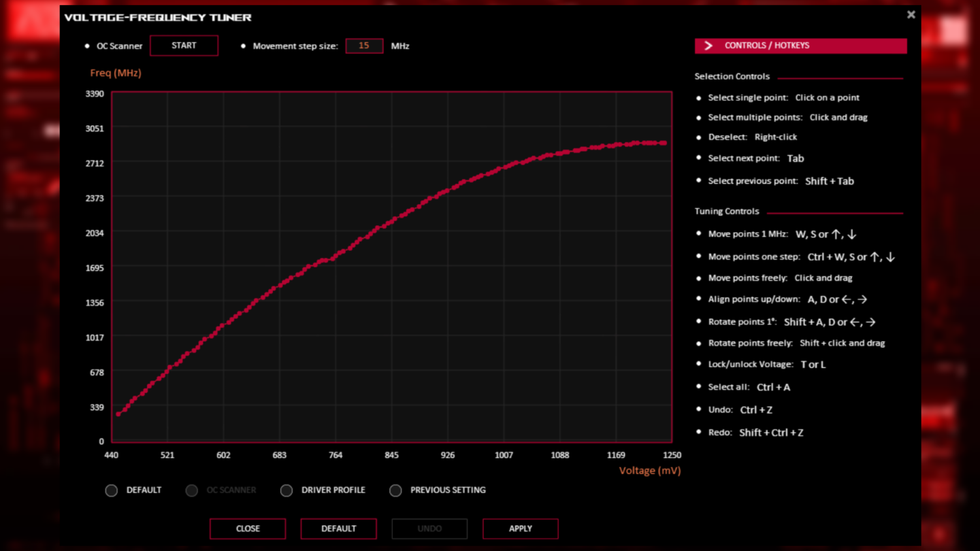Click the DEFAULT button at bottom

[x=338, y=529]
